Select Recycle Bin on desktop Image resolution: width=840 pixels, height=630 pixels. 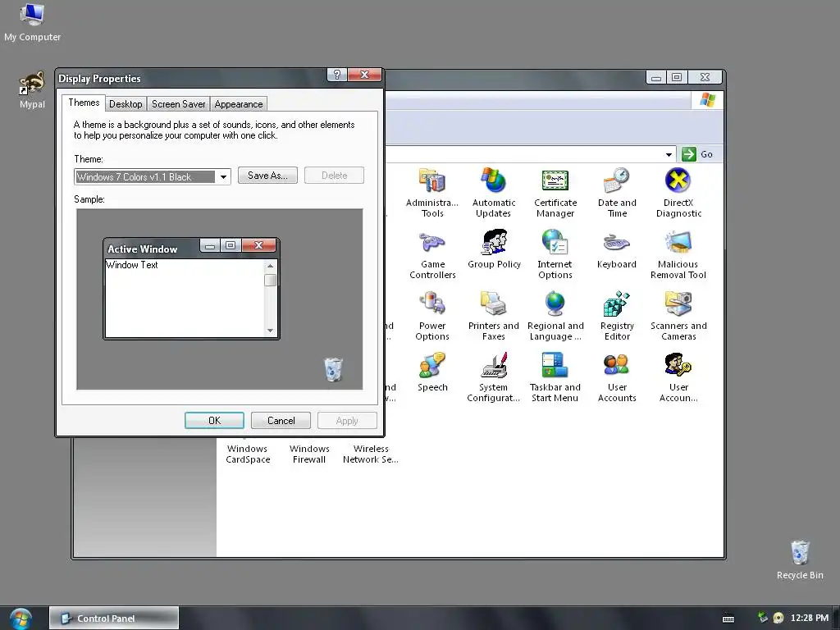(800, 559)
